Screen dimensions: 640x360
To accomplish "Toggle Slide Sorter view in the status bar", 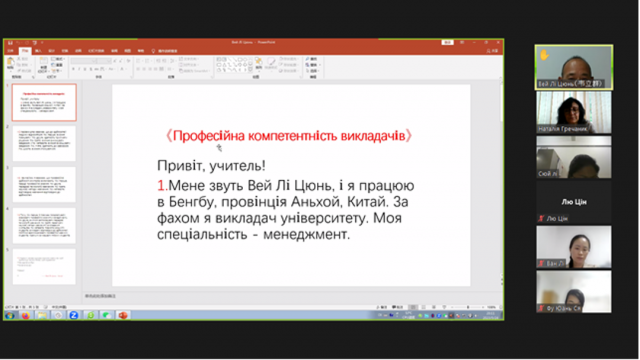I will point(424,307).
